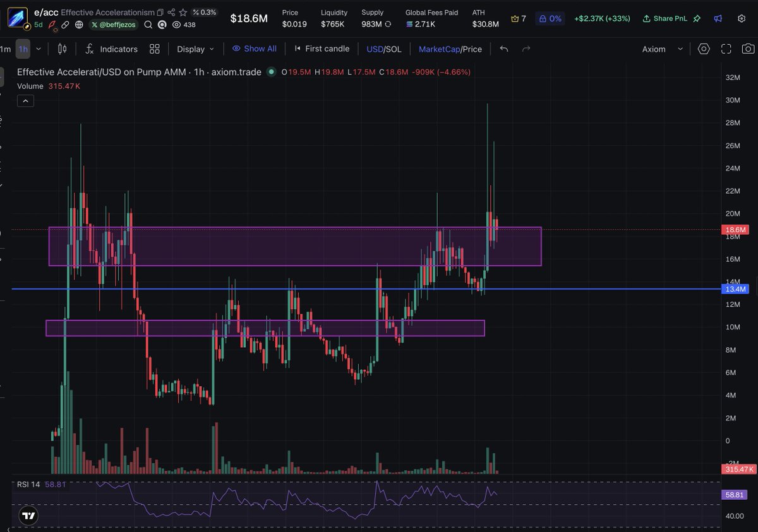Viewport: 758px width, 532px height.
Task: Switch chart currency to USD
Action: 375,49
